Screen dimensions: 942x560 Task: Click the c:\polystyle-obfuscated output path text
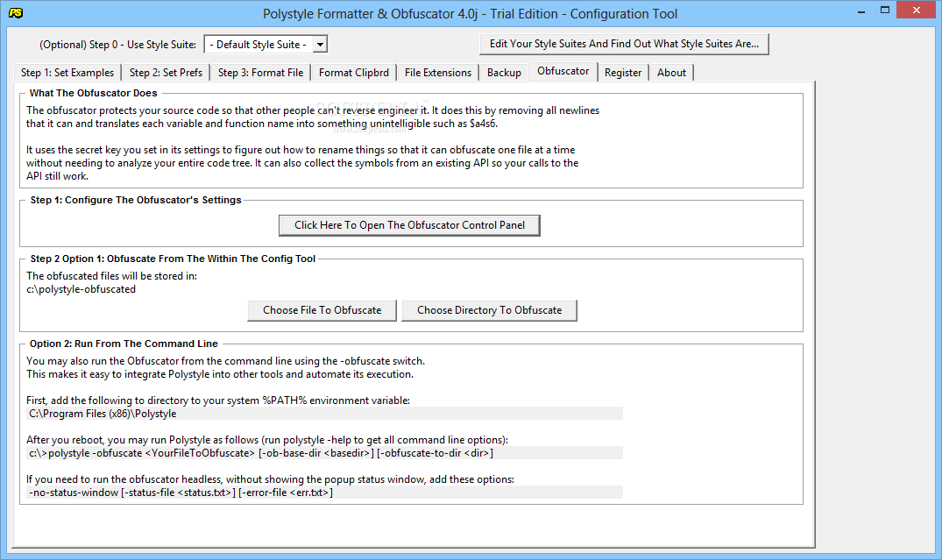(x=81, y=289)
